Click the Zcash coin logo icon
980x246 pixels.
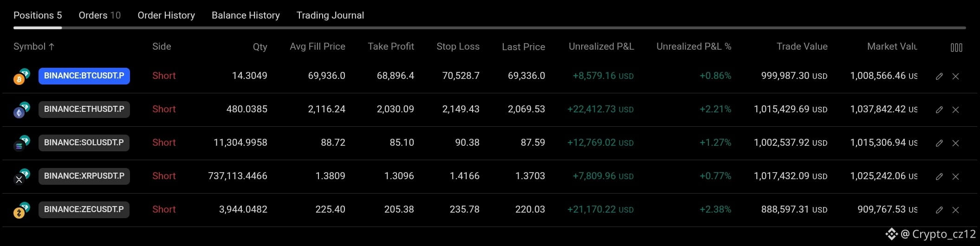click(19, 213)
